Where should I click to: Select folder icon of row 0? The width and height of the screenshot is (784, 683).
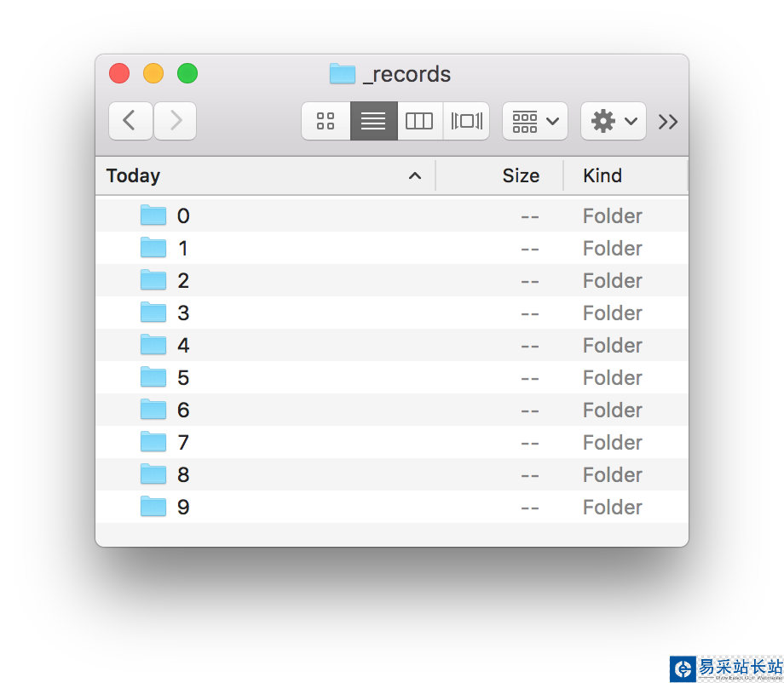[x=153, y=215]
